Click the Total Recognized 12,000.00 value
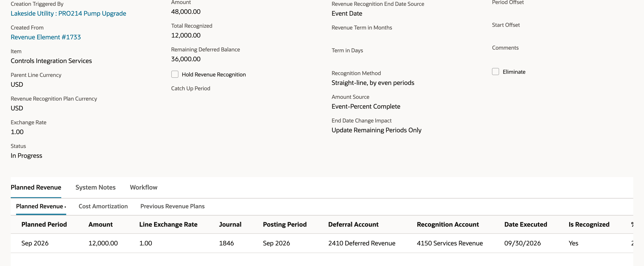This screenshot has width=644, height=266. point(186,36)
